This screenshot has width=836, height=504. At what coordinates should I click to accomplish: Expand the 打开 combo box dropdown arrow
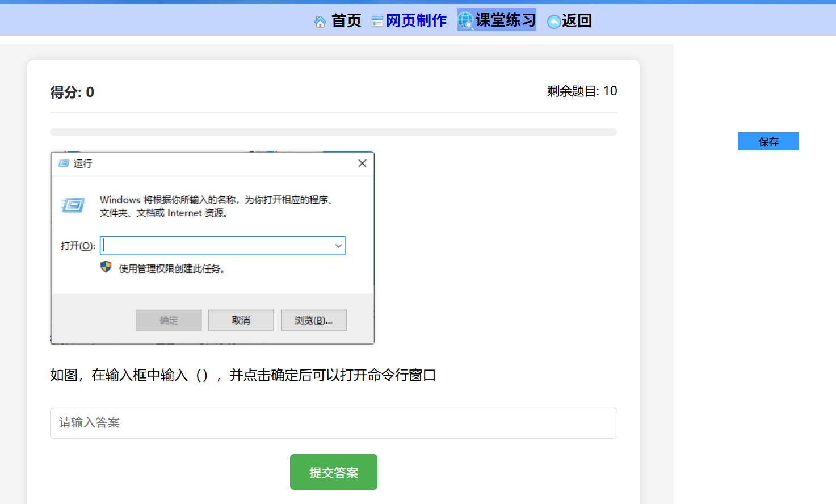click(338, 246)
